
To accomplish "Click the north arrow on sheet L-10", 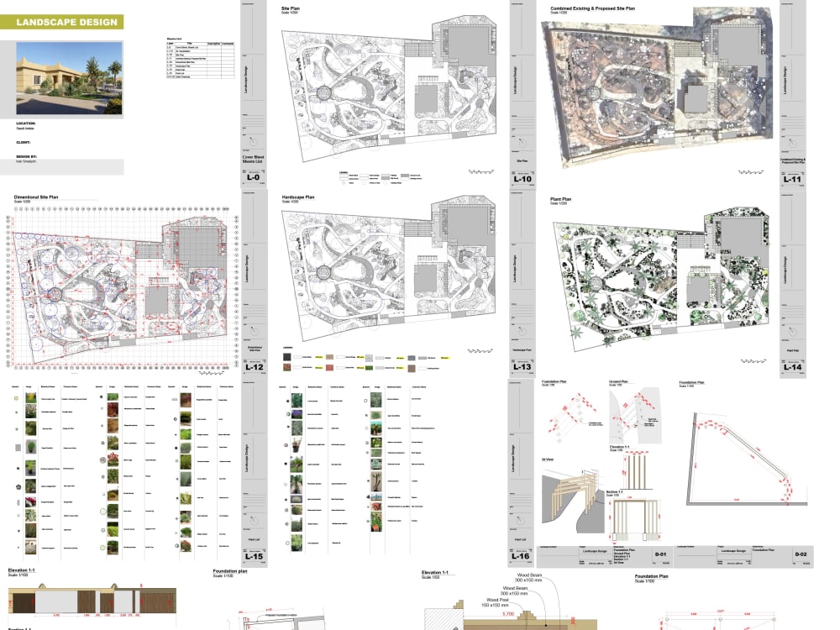I will click(522, 143).
